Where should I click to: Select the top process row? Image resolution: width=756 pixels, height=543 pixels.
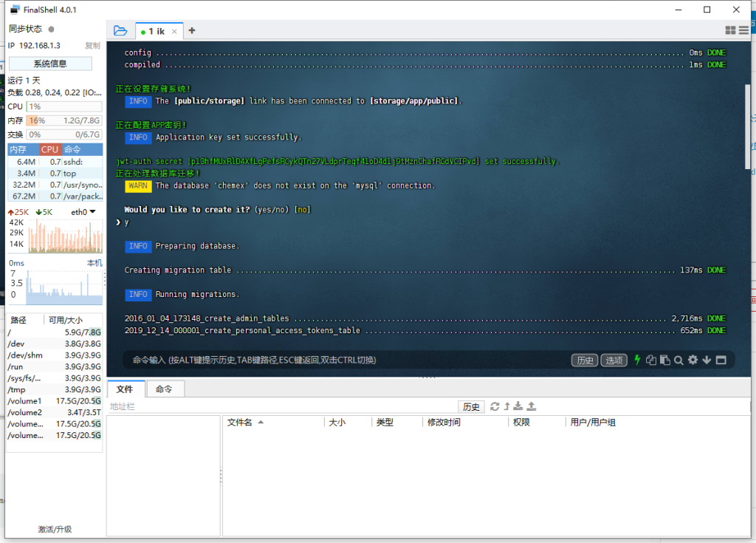(x=55, y=174)
